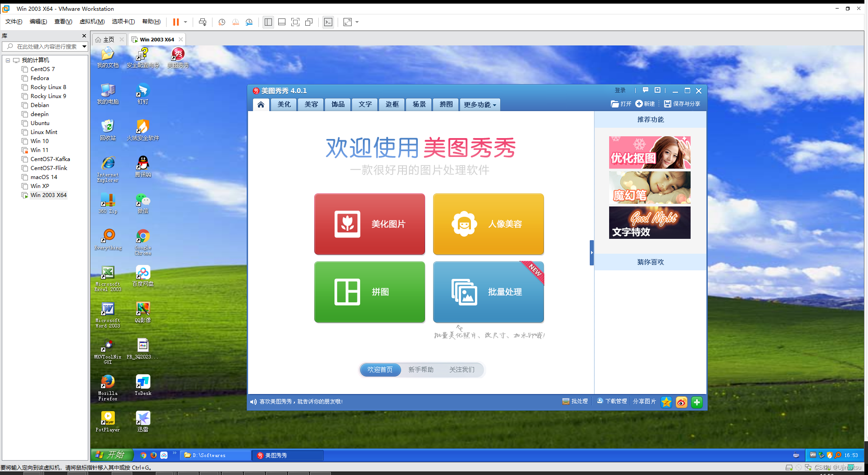
Task: Select Win 11 in the library tree
Action: click(x=40, y=150)
